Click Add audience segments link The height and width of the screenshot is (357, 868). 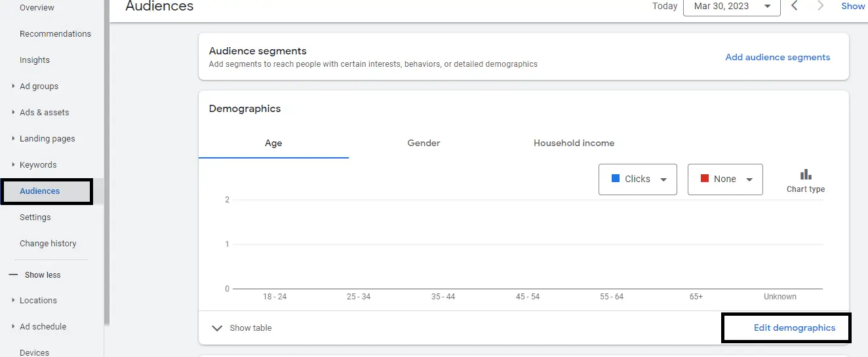[x=778, y=57]
